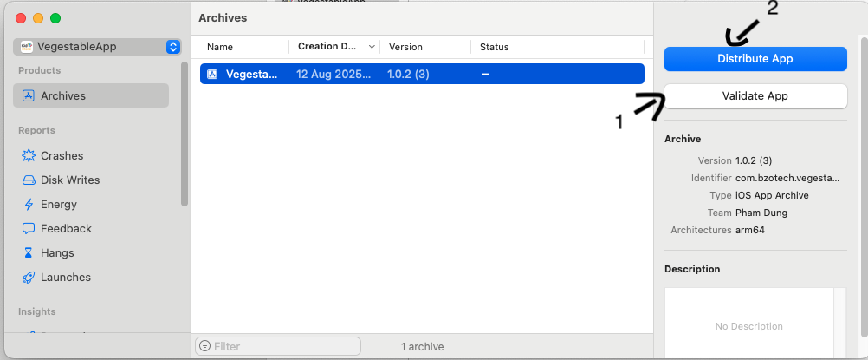
Task: Toggle Creation Date sort direction chevron
Action: coord(372,47)
